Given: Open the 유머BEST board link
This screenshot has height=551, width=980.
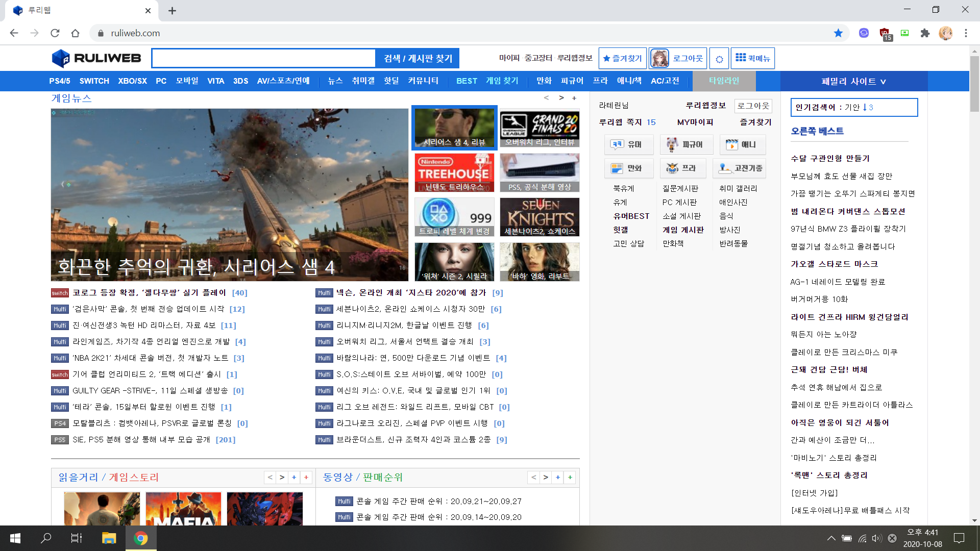Looking at the screenshot, I should [x=631, y=216].
